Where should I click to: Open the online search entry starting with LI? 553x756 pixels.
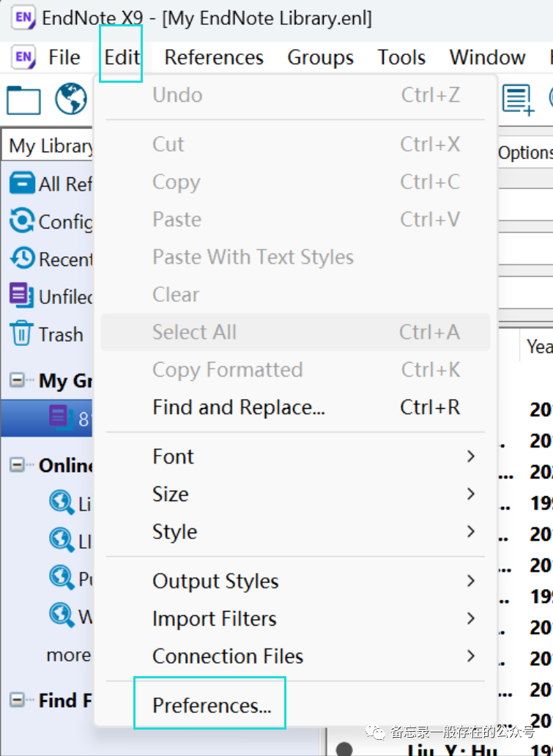tap(70, 541)
